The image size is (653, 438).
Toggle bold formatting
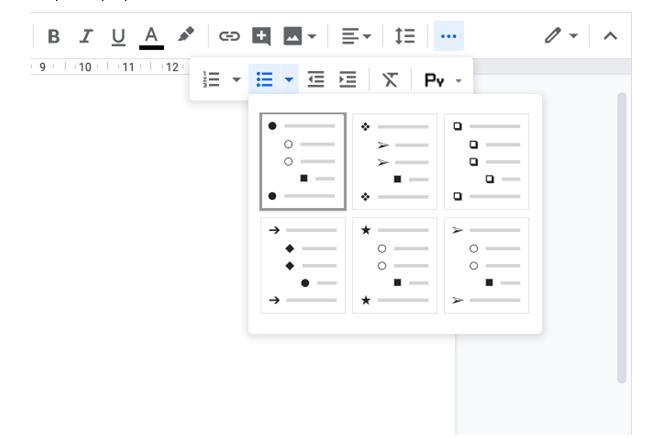coord(54,36)
